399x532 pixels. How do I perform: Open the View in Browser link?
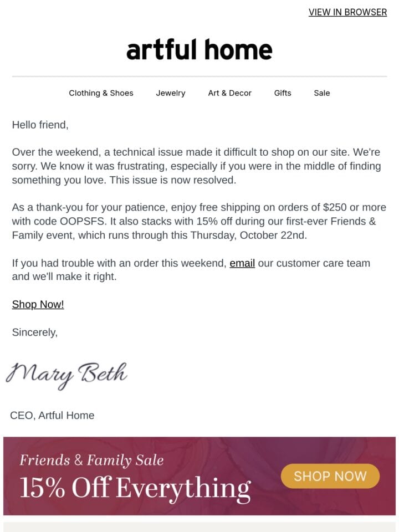tap(347, 12)
